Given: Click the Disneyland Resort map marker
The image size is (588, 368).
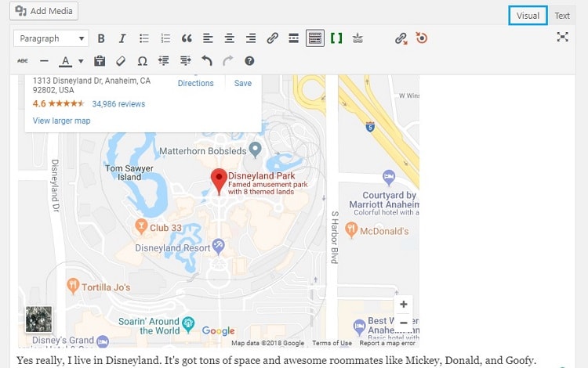Looking at the screenshot, I should [218, 246].
